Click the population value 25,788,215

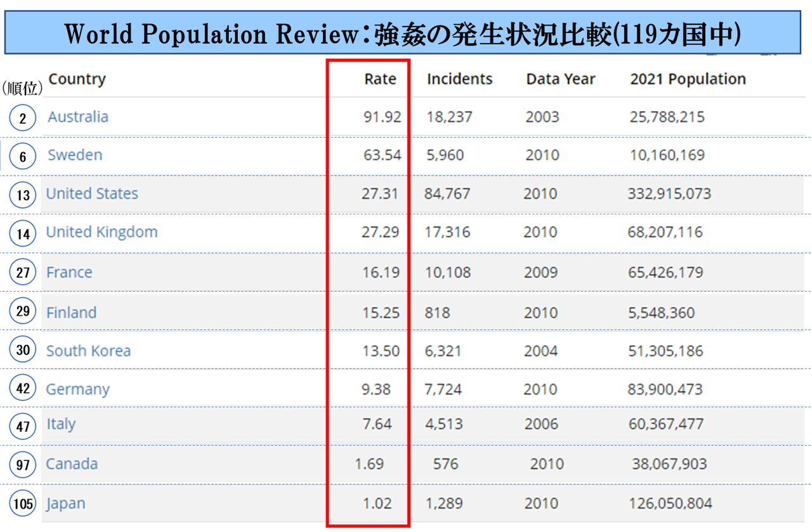(x=667, y=117)
